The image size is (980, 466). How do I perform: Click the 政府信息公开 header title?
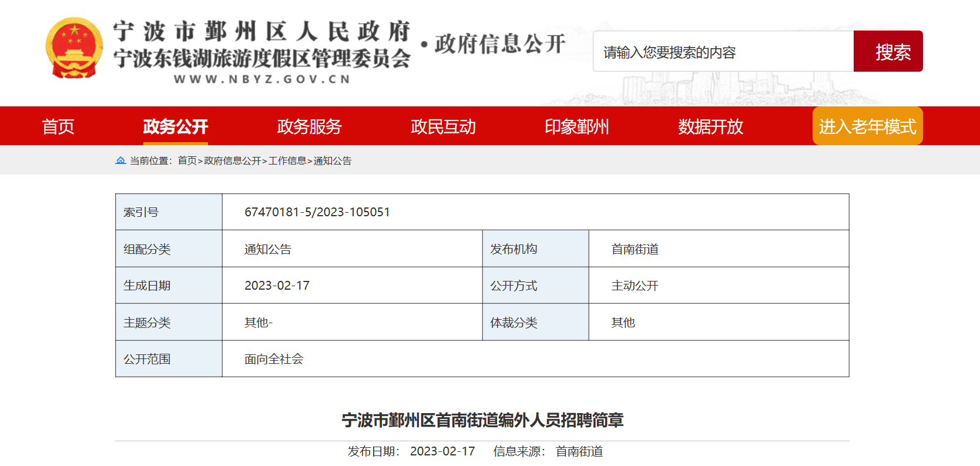(x=500, y=44)
